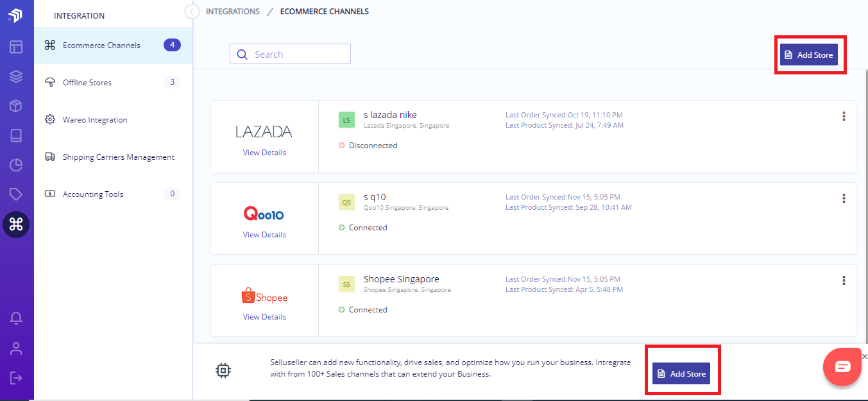This screenshot has width=868, height=401.
Task: Select the active integrations command icon
Action: pos(16,224)
